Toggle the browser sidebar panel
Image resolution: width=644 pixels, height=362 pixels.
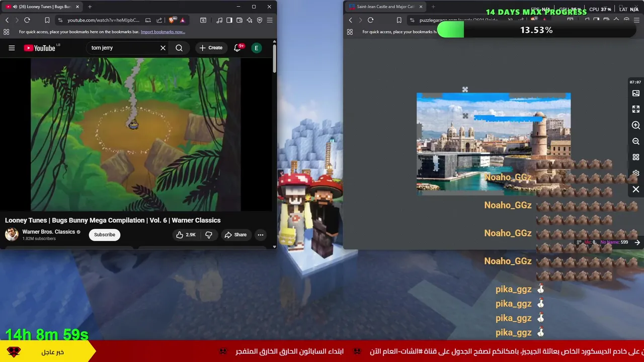(x=229, y=20)
